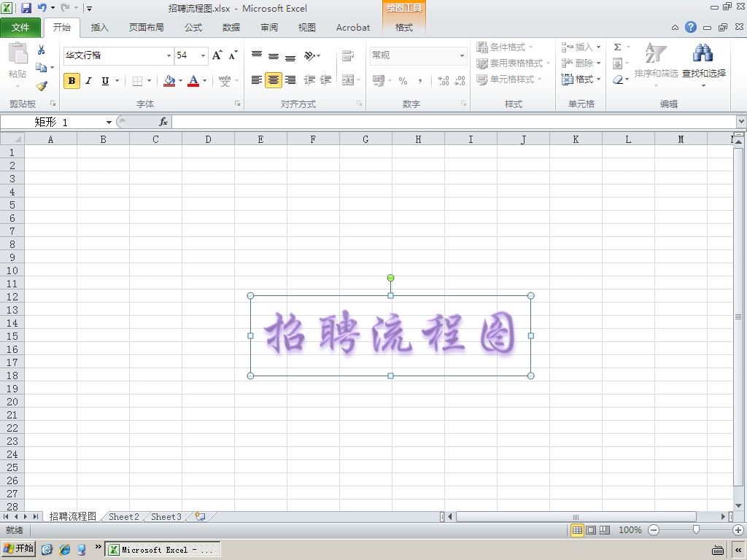Image resolution: width=747 pixels, height=560 pixels.
Task: Open the font size dropdown
Action: (x=204, y=55)
